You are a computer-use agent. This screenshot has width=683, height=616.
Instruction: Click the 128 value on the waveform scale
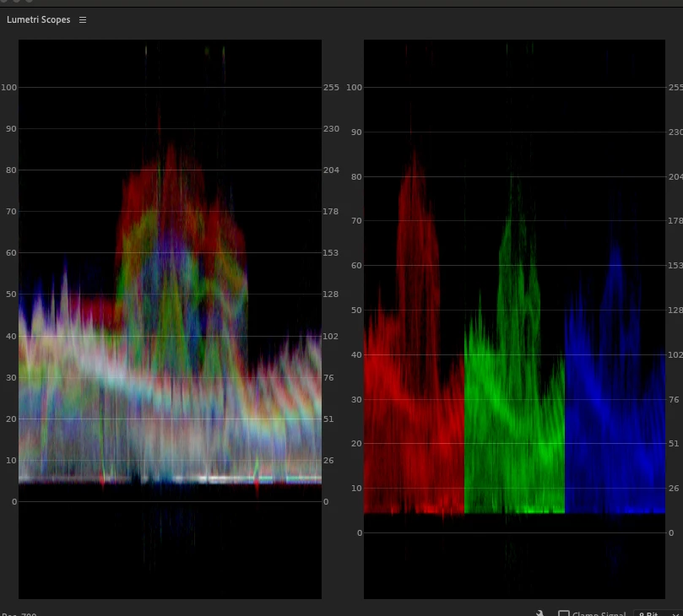coord(331,294)
